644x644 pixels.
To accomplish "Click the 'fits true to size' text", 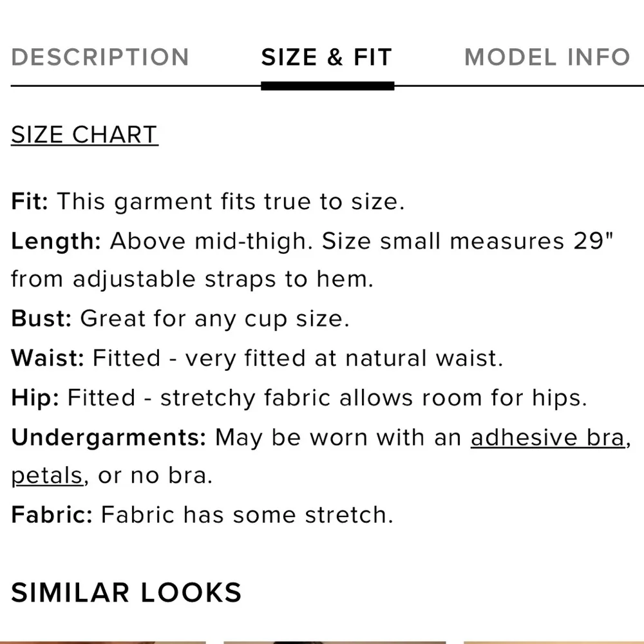I will tap(308, 202).
